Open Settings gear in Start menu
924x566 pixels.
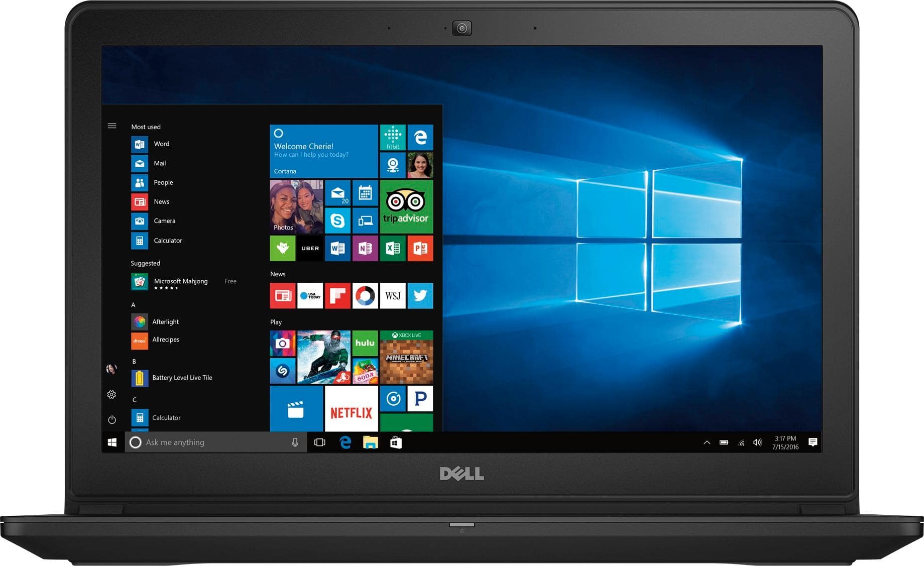111,395
